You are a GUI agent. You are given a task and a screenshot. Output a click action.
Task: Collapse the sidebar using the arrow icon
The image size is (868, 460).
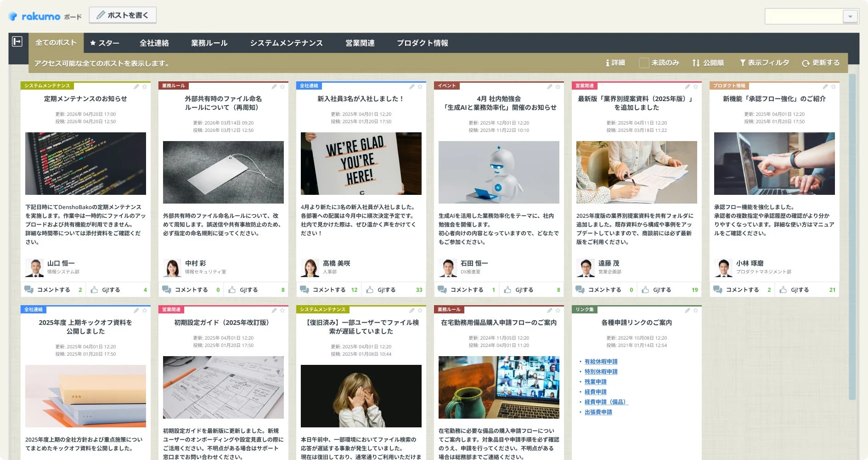17,42
